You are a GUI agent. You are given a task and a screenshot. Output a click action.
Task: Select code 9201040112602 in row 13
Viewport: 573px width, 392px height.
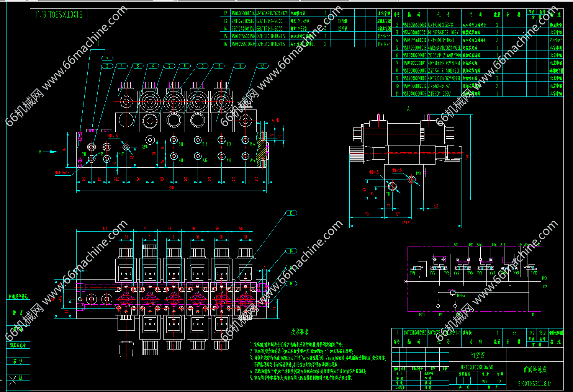click(243, 21)
